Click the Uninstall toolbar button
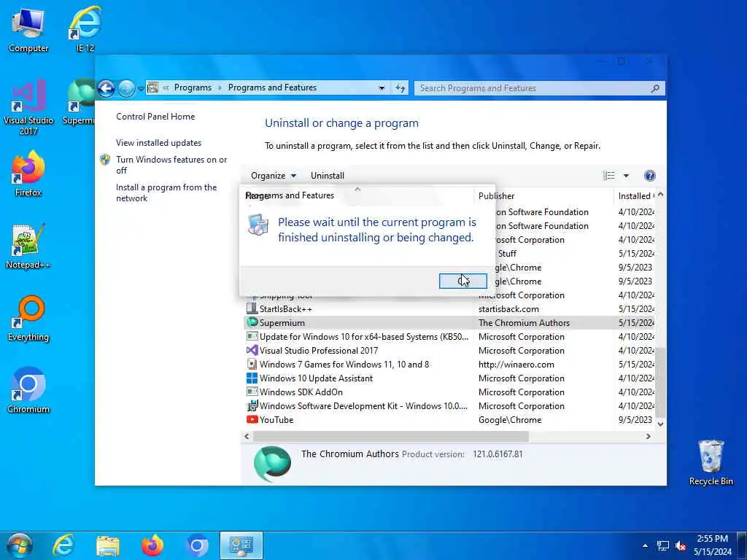This screenshot has width=747, height=560. (328, 176)
